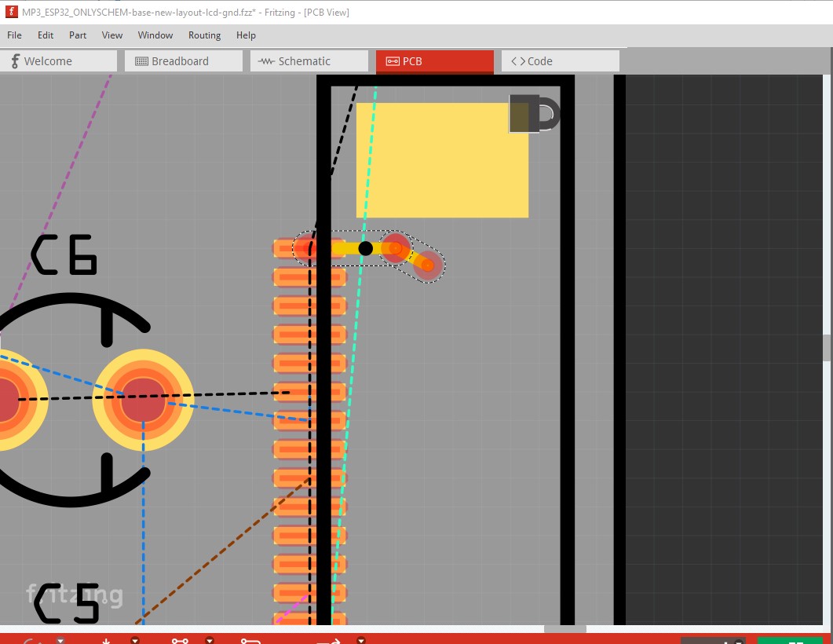
Task: Click the Fritzing app icon in title bar
Action: coord(11,13)
